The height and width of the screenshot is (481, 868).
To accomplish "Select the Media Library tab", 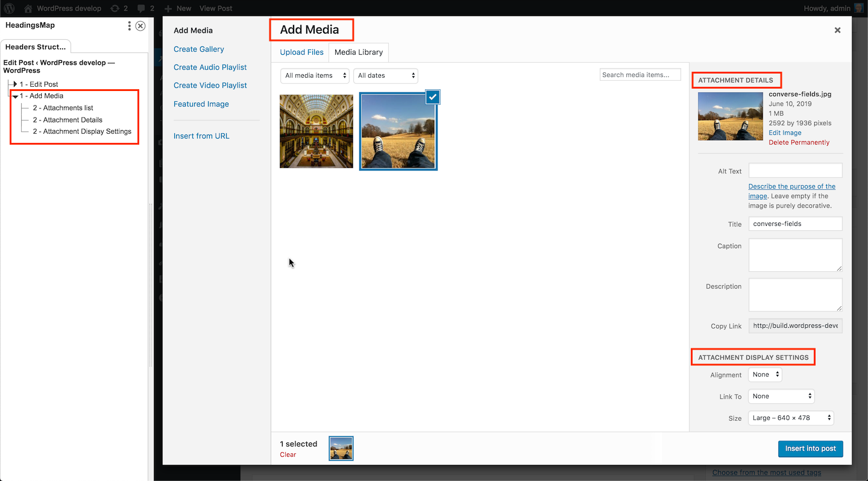I will point(359,52).
